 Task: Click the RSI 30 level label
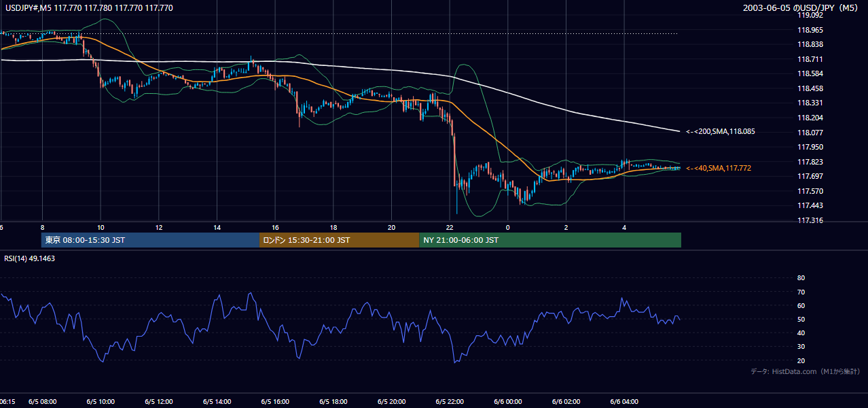coord(801,347)
